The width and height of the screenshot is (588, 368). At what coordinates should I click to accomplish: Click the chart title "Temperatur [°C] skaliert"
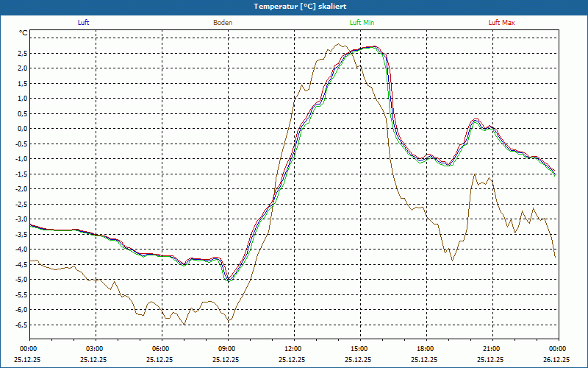pyautogui.click(x=294, y=6)
